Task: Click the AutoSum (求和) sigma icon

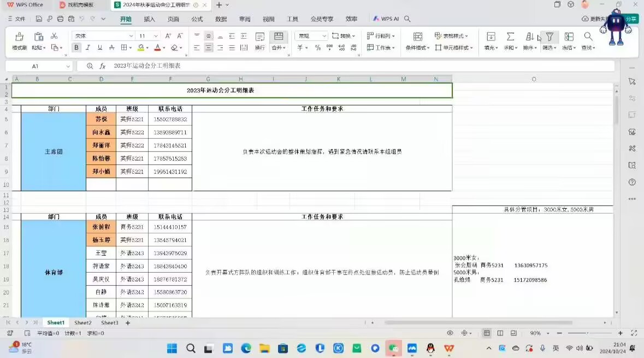Action: tap(510, 37)
